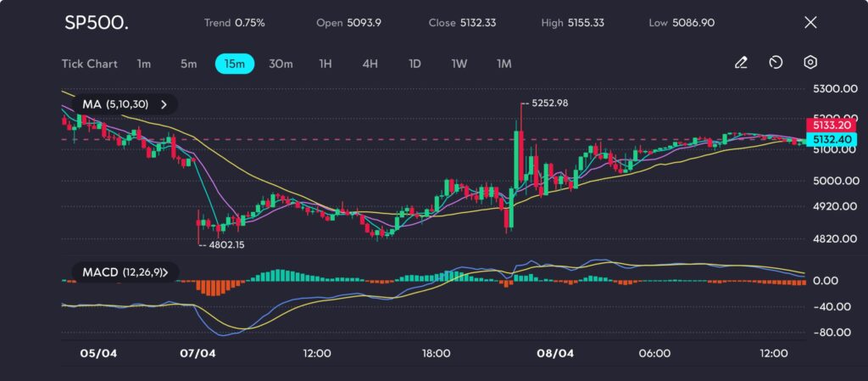Open the drawing pencil tool
Image resolution: width=868 pixels, height=381 pixels.
tap(741, 63)
